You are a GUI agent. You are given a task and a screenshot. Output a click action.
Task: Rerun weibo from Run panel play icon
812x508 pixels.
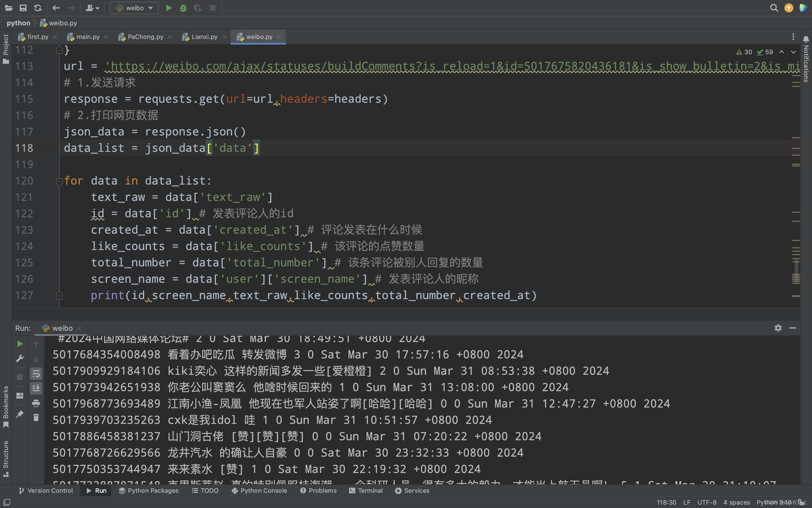click(x=20, y=344)
